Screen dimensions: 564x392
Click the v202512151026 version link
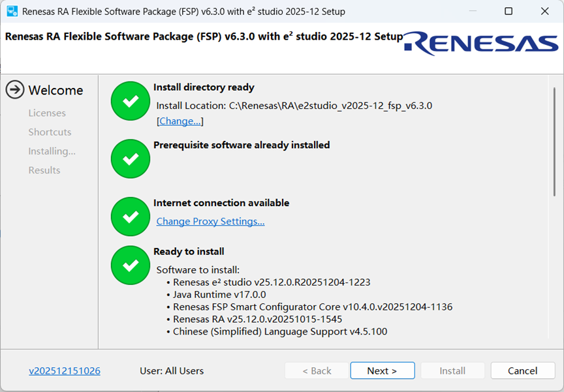tap(65, 370)
